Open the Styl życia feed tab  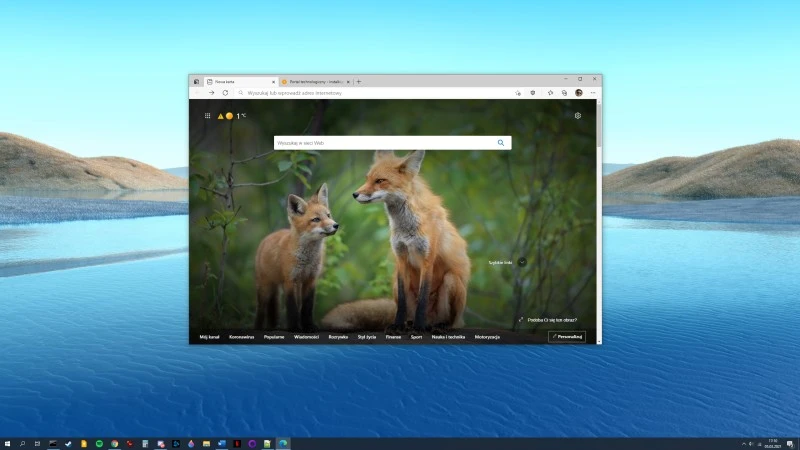pos(367,337)
